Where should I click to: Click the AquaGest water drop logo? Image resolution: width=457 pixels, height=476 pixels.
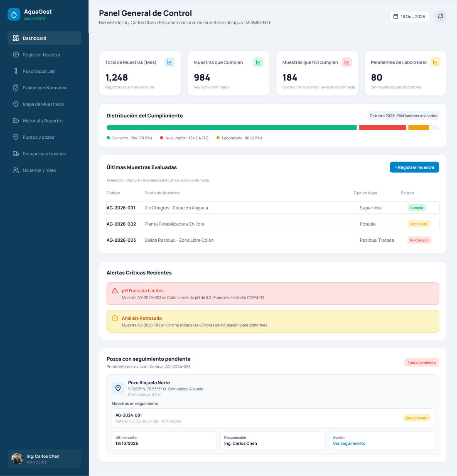pyautogui.click(x=14, y=14)
